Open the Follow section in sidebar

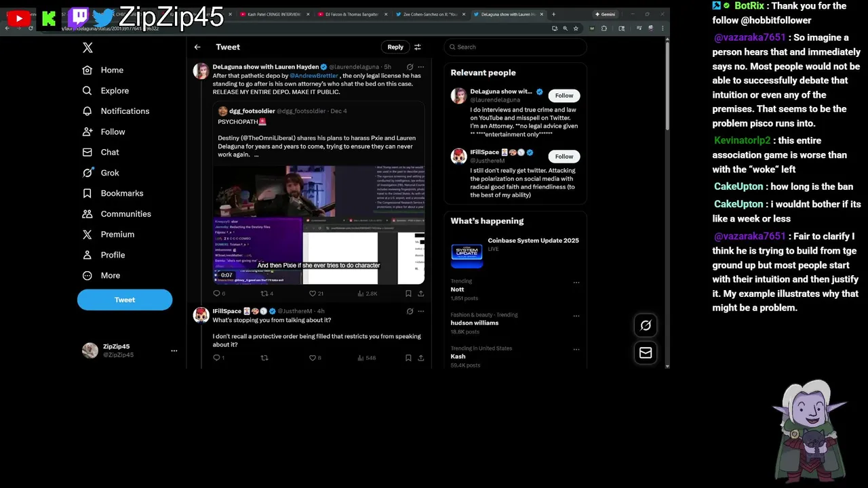[104, 131]
